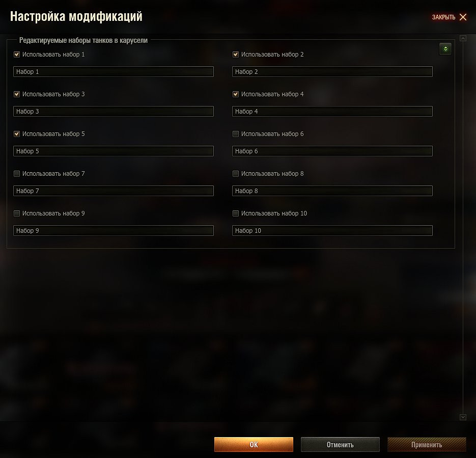Disable Использовать набор 4 checkbox
This screenshot has width=476, height=458.
(236, 94)
